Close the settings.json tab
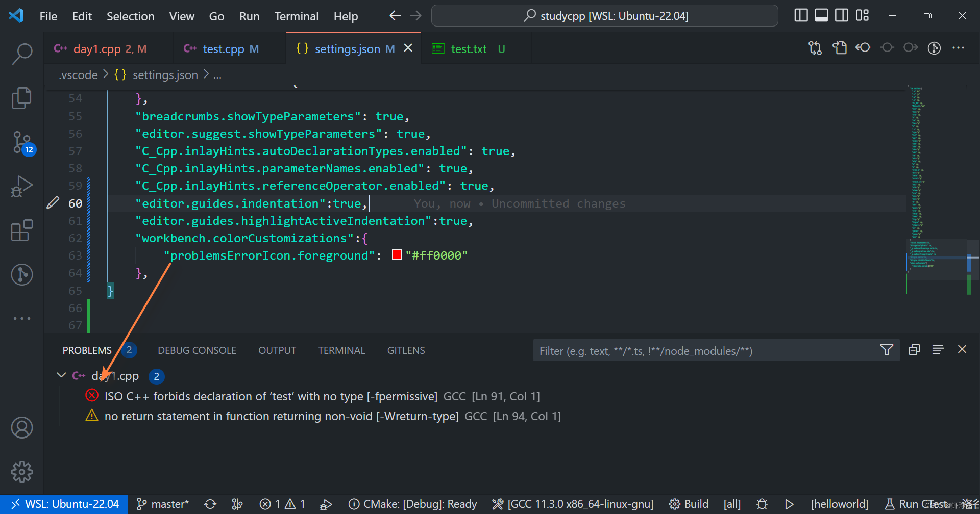 pyautogui.click(x=408, y=48)
